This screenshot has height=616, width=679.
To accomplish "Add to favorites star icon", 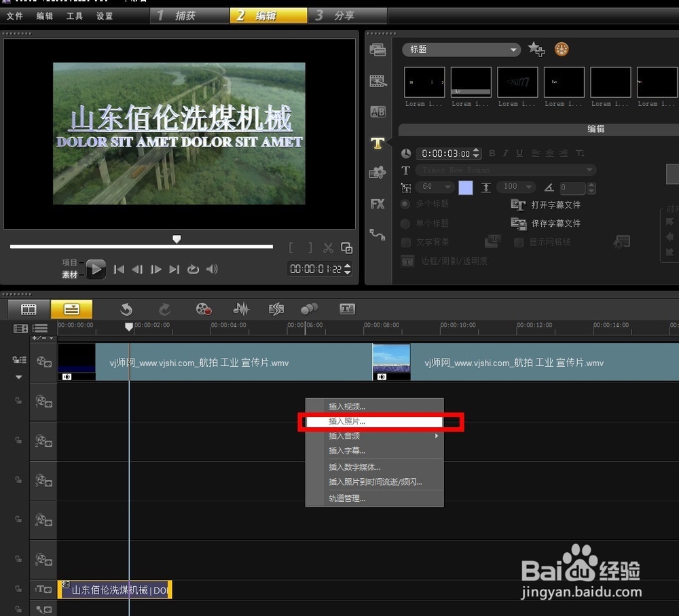I will coord(536,49).
